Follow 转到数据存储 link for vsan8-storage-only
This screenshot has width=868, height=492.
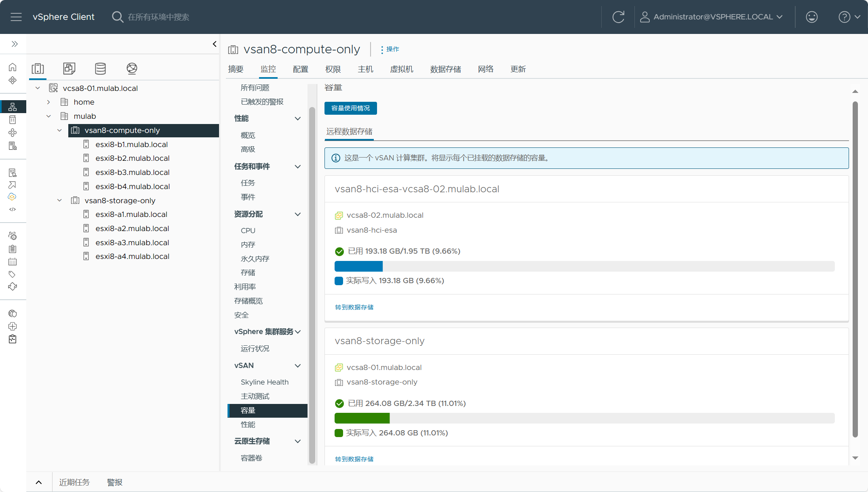pos(354,459)
